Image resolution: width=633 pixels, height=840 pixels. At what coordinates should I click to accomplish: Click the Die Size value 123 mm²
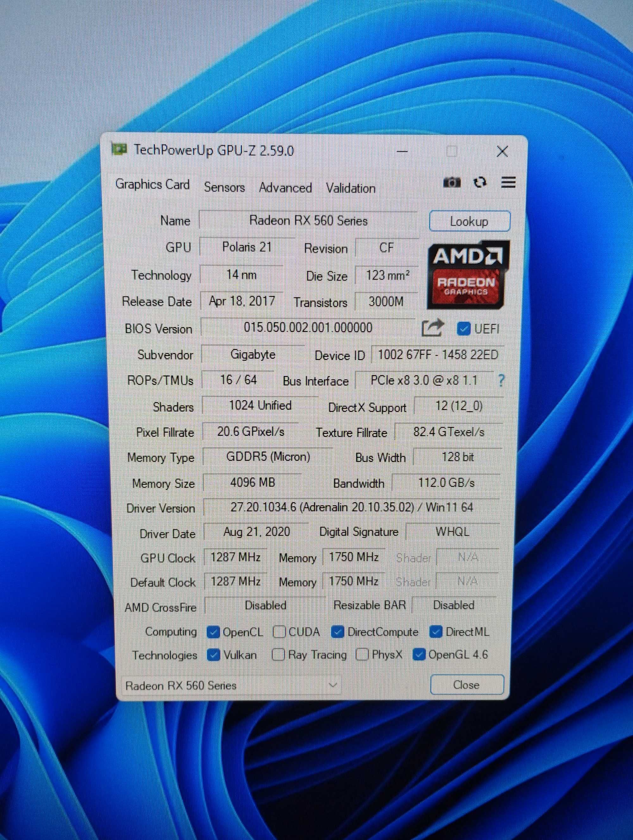click(387, 275)
